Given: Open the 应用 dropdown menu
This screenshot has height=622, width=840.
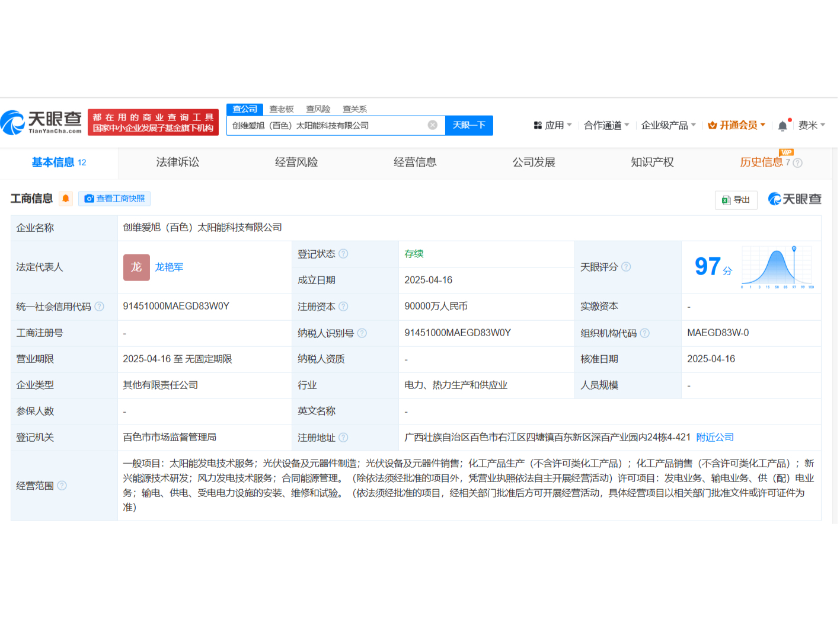Looking at the screenshot, I should tap(553, 125).
